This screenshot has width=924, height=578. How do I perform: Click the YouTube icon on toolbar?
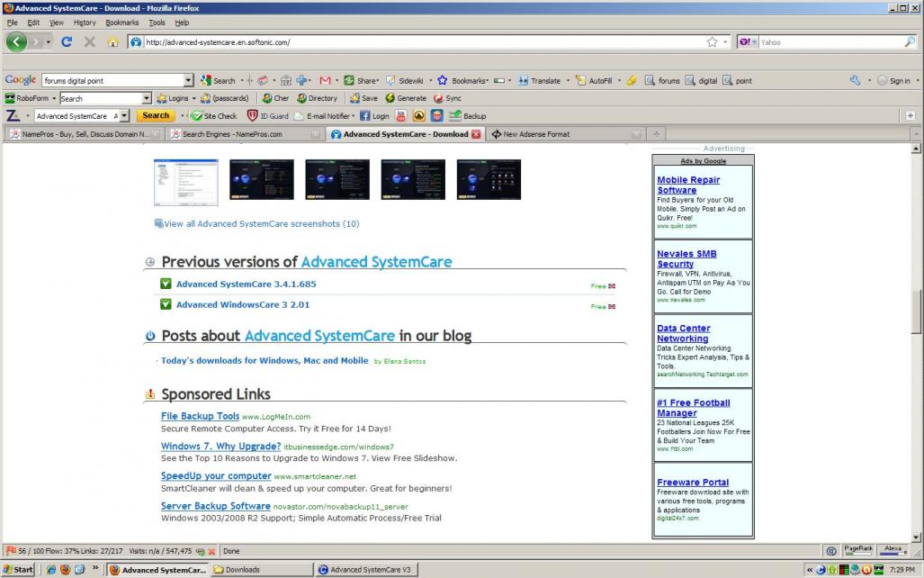(x=401, y=115)
